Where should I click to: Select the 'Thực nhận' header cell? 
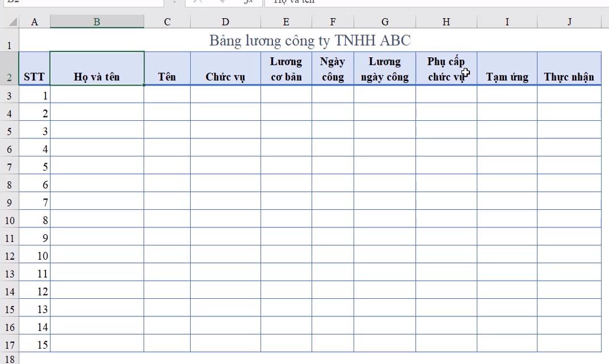click(x=569, y=68)
